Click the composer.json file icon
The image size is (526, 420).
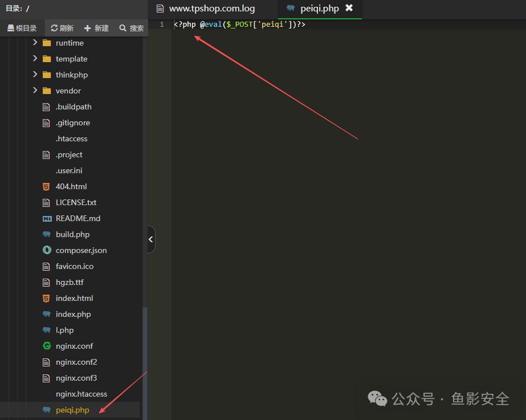coord(47,250)
